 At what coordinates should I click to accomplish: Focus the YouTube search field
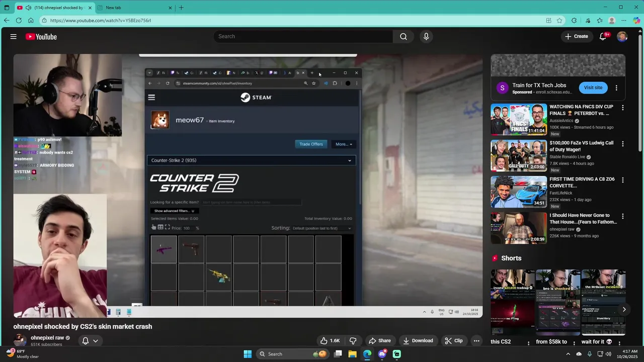pos(303,36)
